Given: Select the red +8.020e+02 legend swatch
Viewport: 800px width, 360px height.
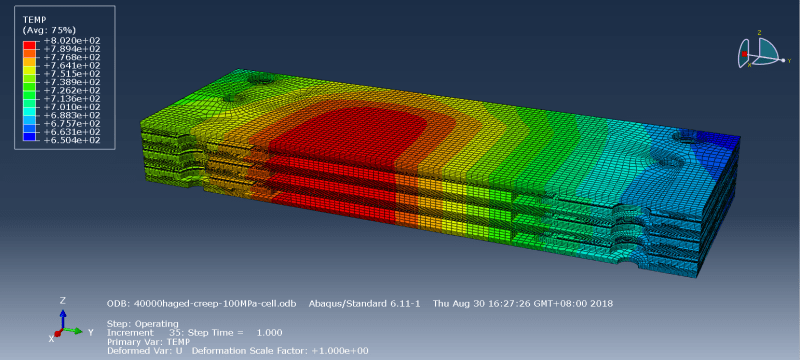Looking at the screenshot, I should 29,45.
